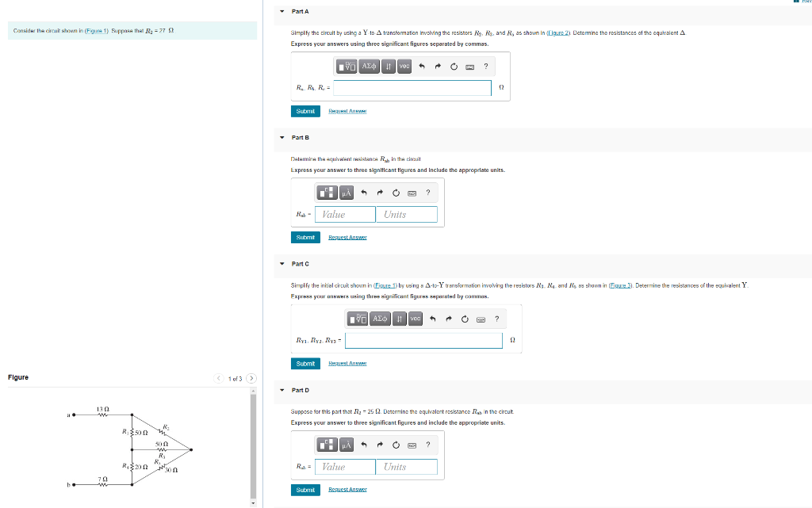Focus Part D Units field
812x508 pixels.
click(x=407, y=467)
